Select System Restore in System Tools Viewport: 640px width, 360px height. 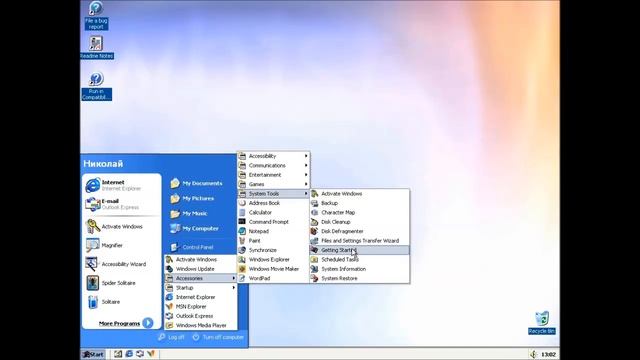[360, 278]
